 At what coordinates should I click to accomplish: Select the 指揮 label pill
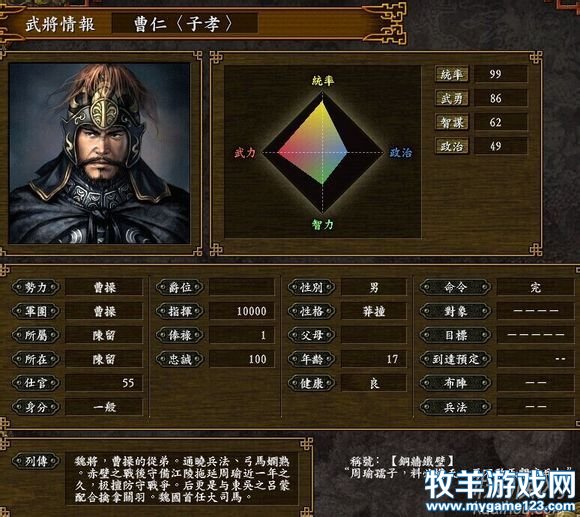coord(180,311)
